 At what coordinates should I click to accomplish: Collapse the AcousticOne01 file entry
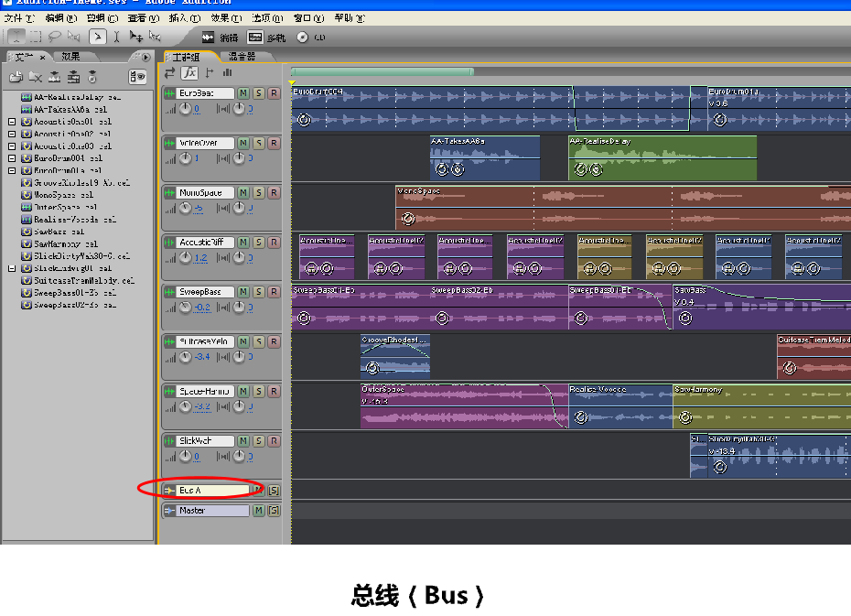point(12,122)
